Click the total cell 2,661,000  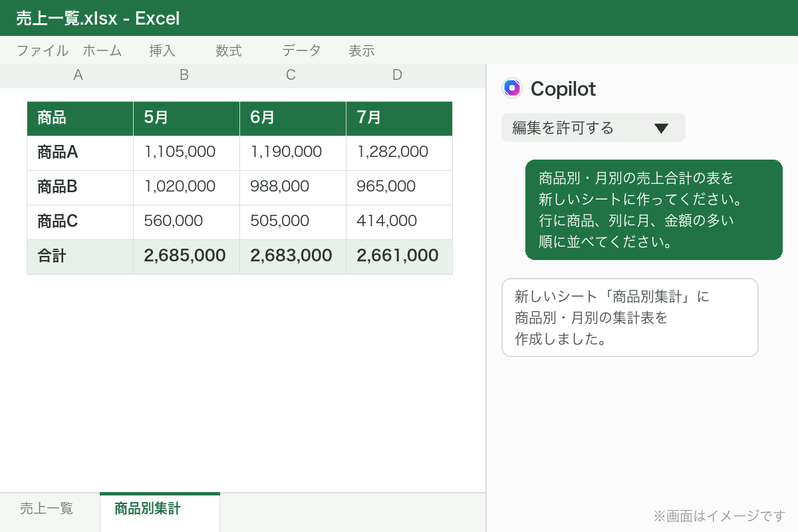pos(399,257)
